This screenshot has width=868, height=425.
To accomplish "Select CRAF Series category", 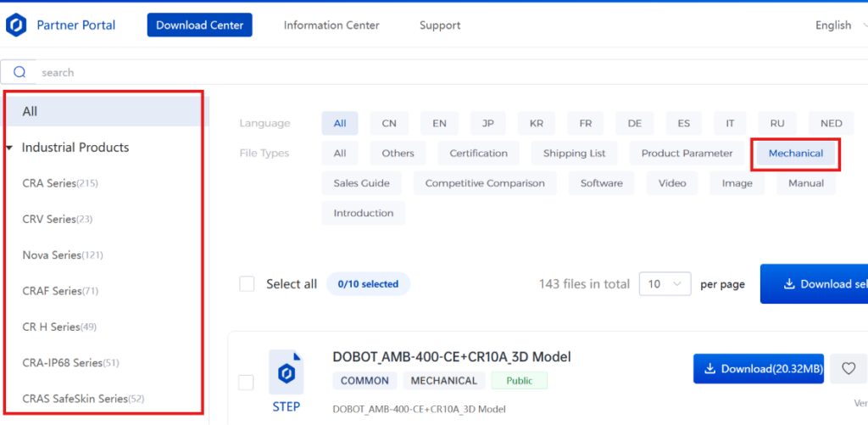I will 60,291.
